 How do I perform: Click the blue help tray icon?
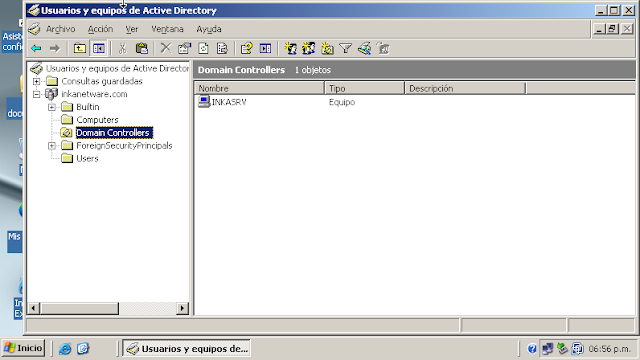click(531, 349)
